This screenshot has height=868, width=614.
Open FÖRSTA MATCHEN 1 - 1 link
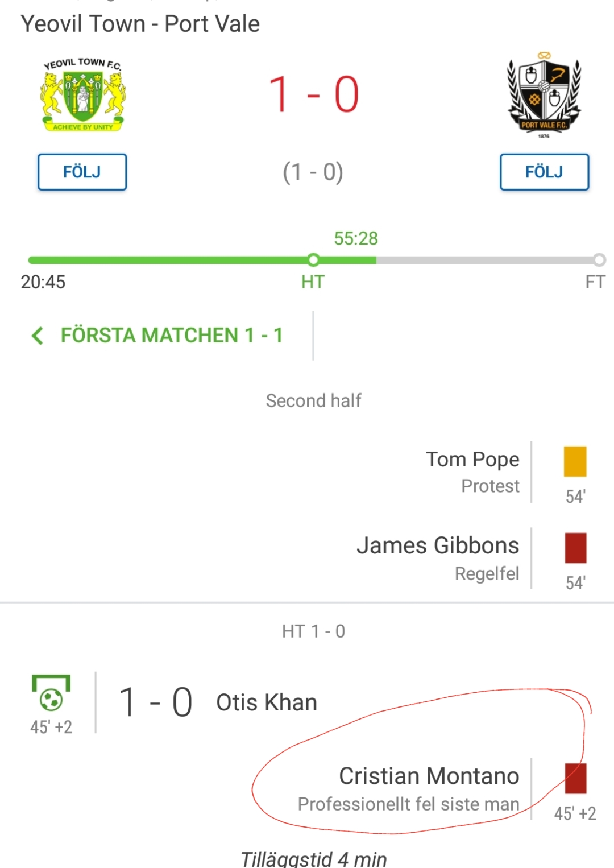coord(172,336)
